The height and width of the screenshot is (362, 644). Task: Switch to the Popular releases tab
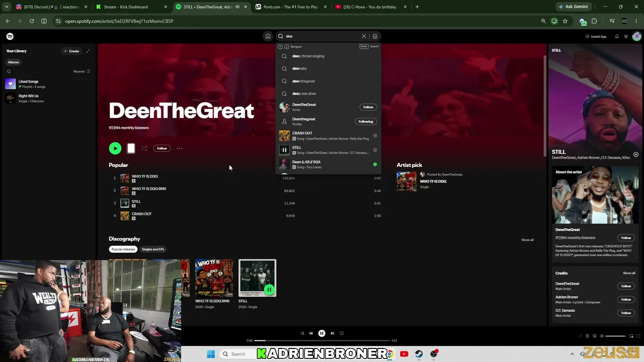pos(123,249)
